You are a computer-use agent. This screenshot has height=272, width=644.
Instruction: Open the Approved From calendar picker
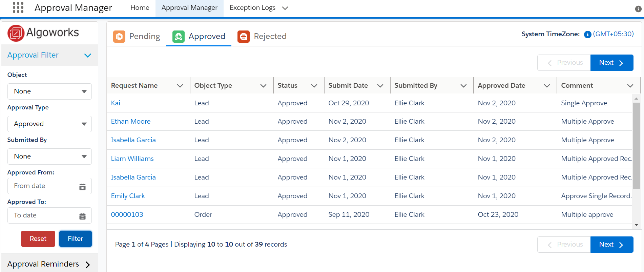point(82,187)
